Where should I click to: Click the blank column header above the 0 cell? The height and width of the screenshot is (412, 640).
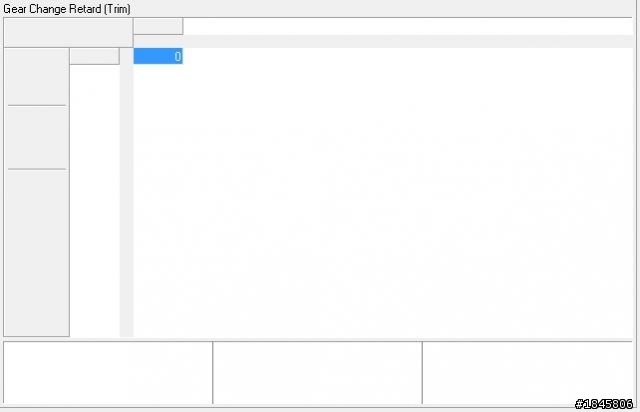pyautogui.click(x=158, y=27)
